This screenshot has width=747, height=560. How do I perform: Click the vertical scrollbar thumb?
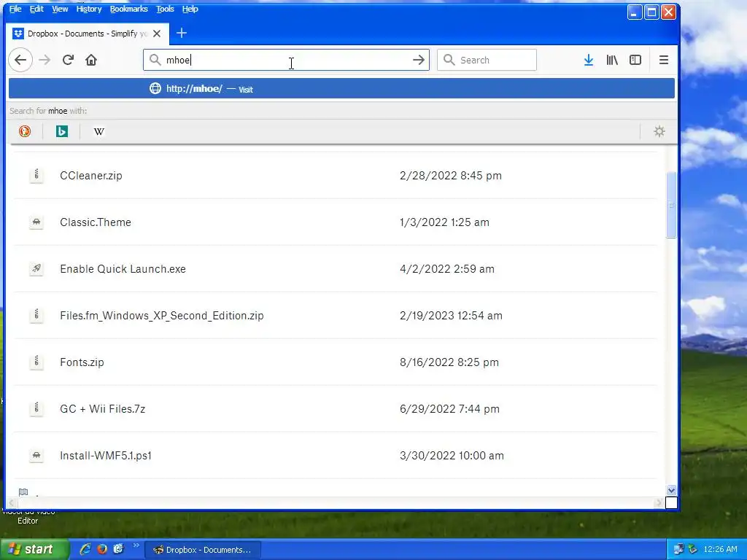671,205
